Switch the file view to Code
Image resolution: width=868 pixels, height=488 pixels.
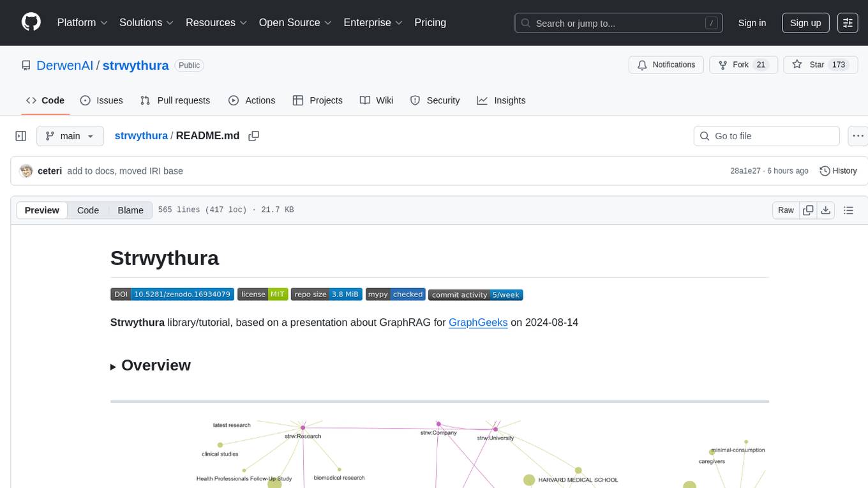pyautogui.click(x=88, y=210)
